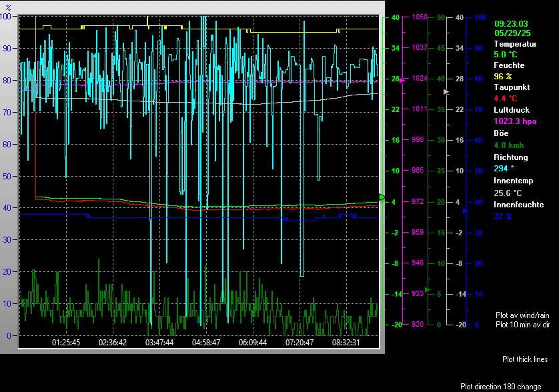Screen dimensions: 559x392
Task: Click the Temperatur label in the legend
Action: click(515, 44)
